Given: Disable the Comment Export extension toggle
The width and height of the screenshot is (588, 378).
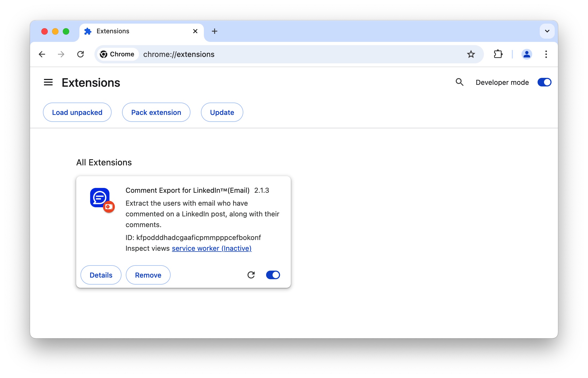Looking at the screenshot, I should (273, 275).
